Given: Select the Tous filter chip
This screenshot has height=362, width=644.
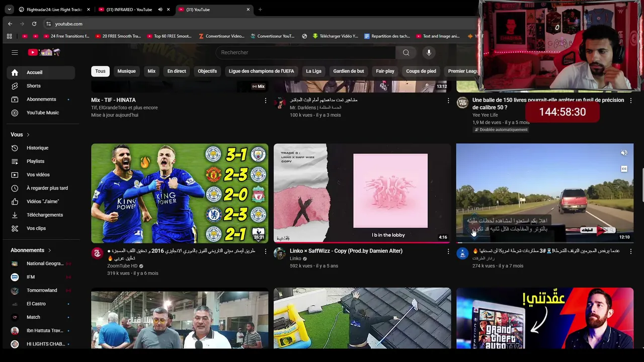Looking at the screenshot, I should (100, 71).
